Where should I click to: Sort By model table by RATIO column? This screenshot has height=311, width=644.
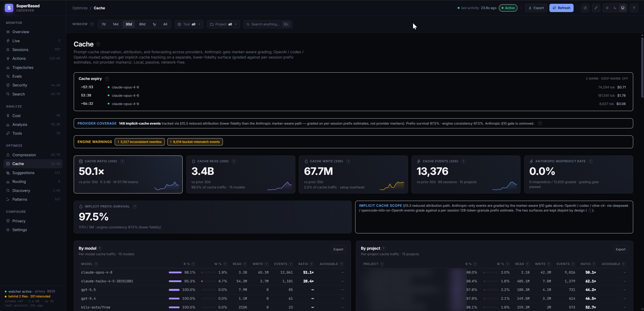303,264
